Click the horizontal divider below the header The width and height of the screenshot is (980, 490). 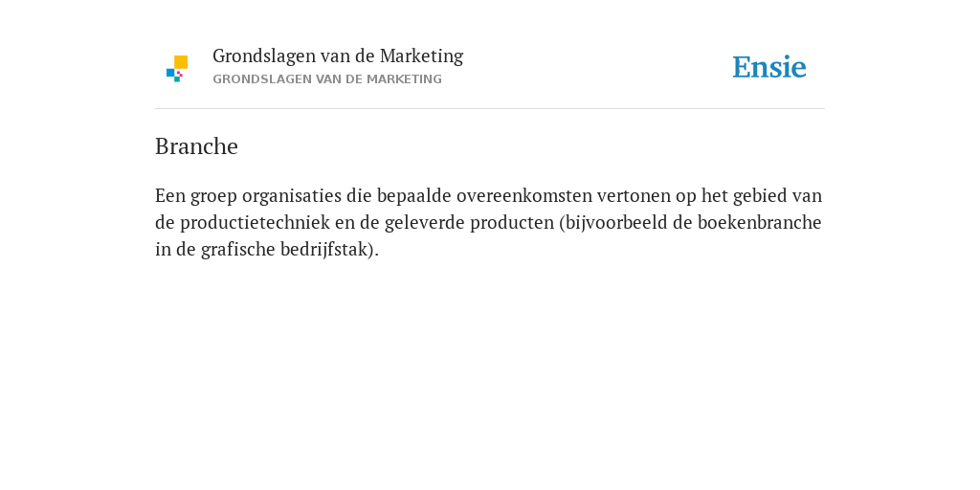pyautogui.click(x=490, y=109)
